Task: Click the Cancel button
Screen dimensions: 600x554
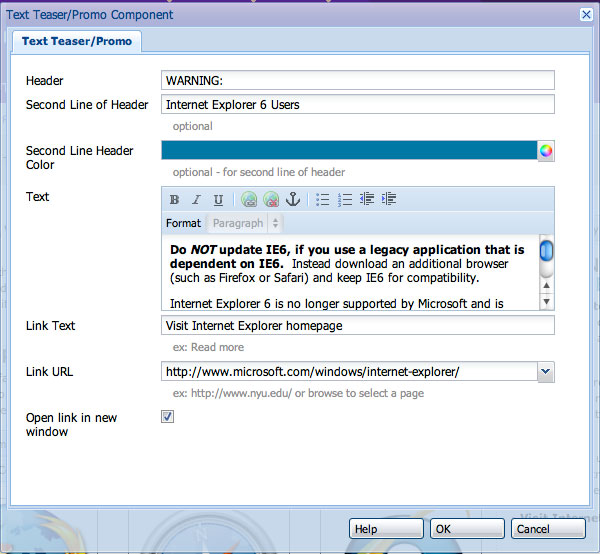Action: tap(547, 528)
